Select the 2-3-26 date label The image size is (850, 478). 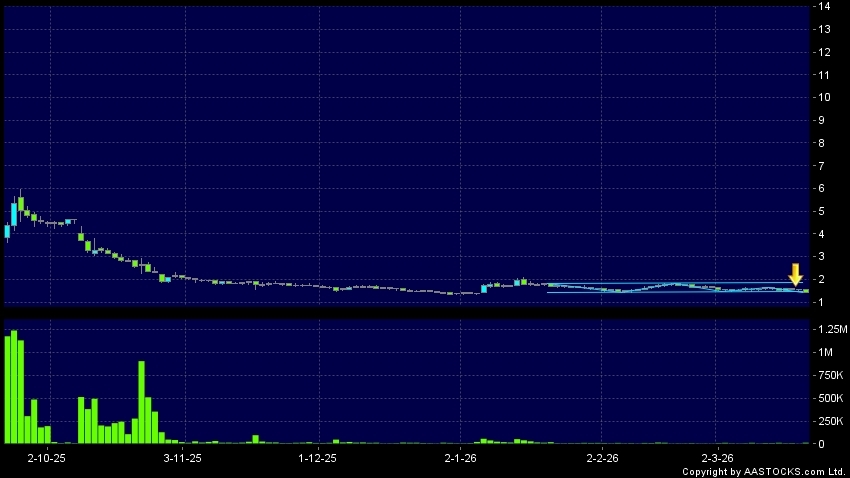click(718, 457)
